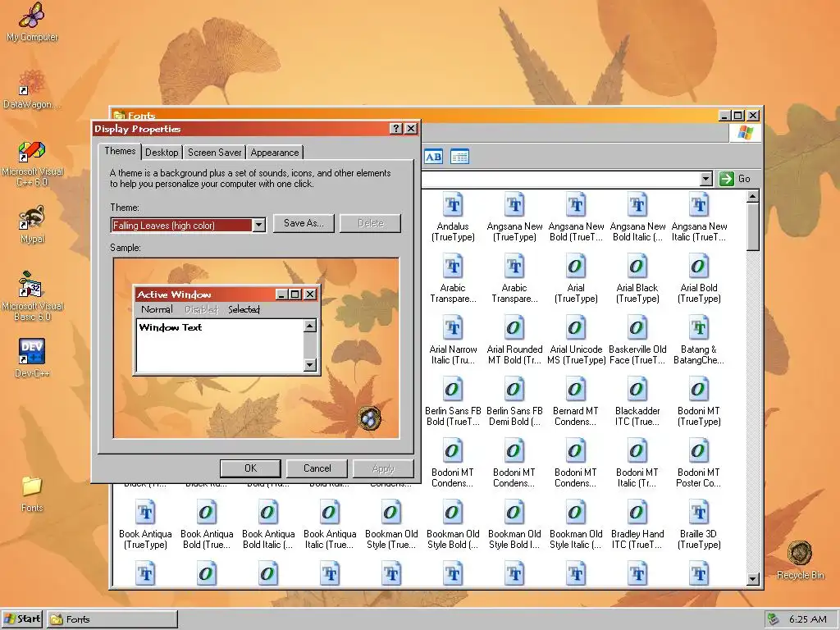
Task: Select the Bernard MT Condensed font icon
Action: tap(576, 390)
